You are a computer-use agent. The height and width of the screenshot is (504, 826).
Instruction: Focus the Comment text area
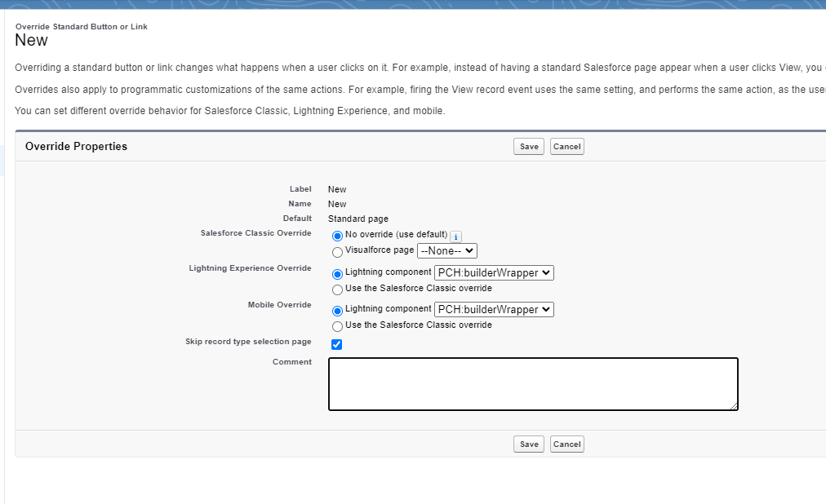532,383
